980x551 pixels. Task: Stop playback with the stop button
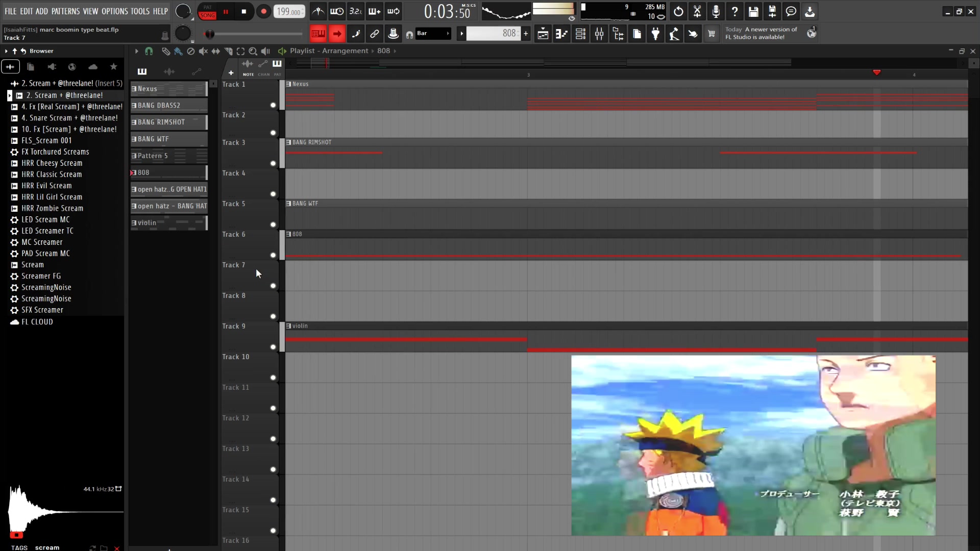tap(244, 11)
